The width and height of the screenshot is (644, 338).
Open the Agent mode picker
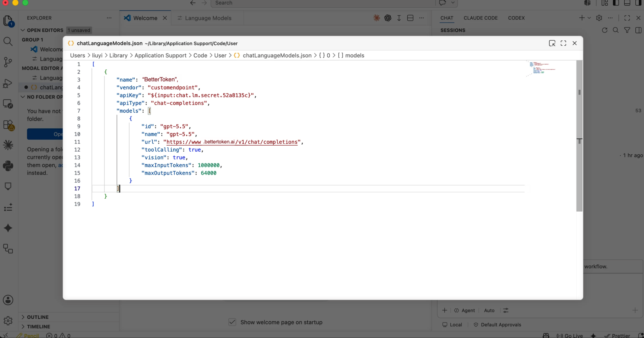(x=465, y=311)
